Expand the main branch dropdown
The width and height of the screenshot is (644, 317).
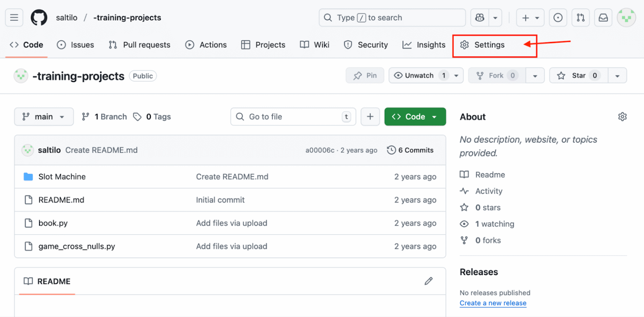(x=44, y=117)
